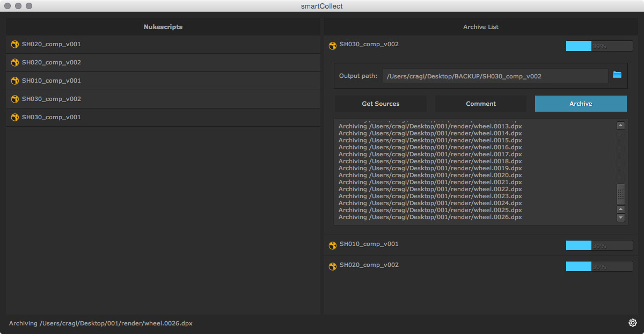Click the Nuke icon of SH020_comp_v002 in Archive List
644x334 pixels.
[333, 266]
